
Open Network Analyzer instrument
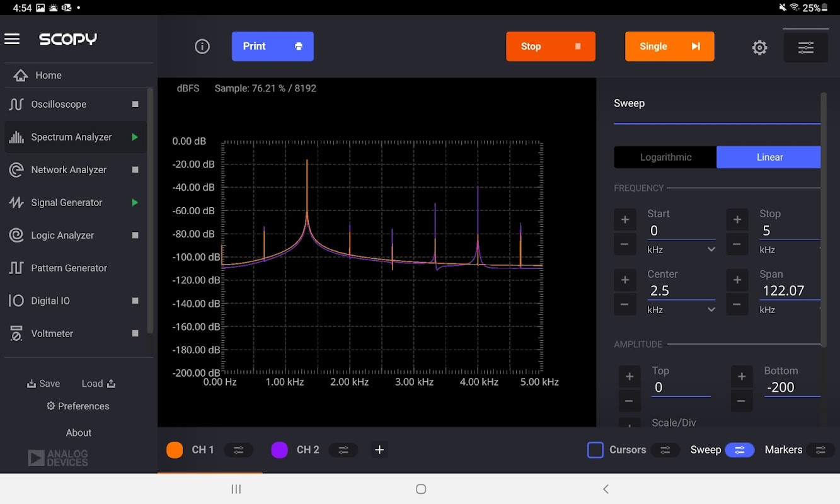coord(76,170)
